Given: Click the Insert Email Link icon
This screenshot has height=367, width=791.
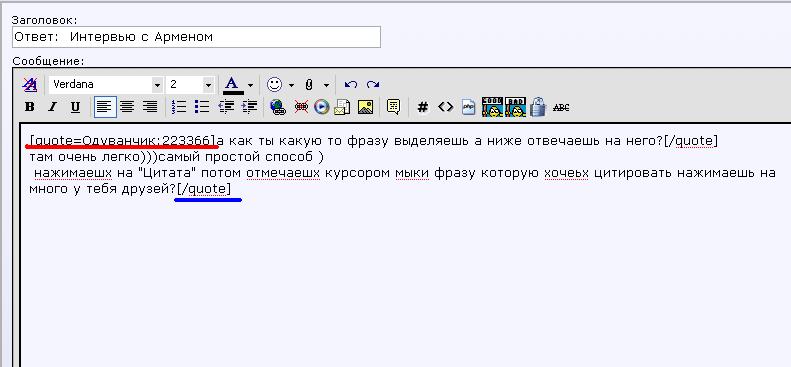Looking at the screenshot, I should (342, 107).
